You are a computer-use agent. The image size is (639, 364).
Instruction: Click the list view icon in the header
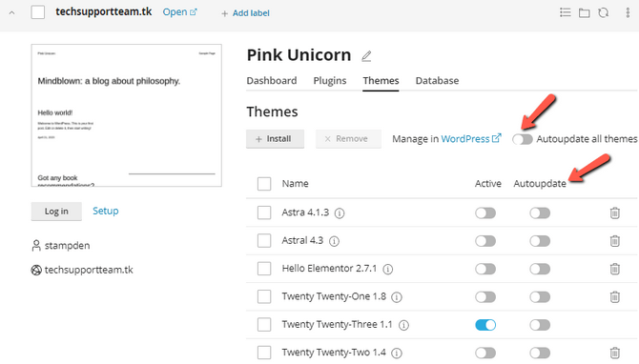pos(566,12)
